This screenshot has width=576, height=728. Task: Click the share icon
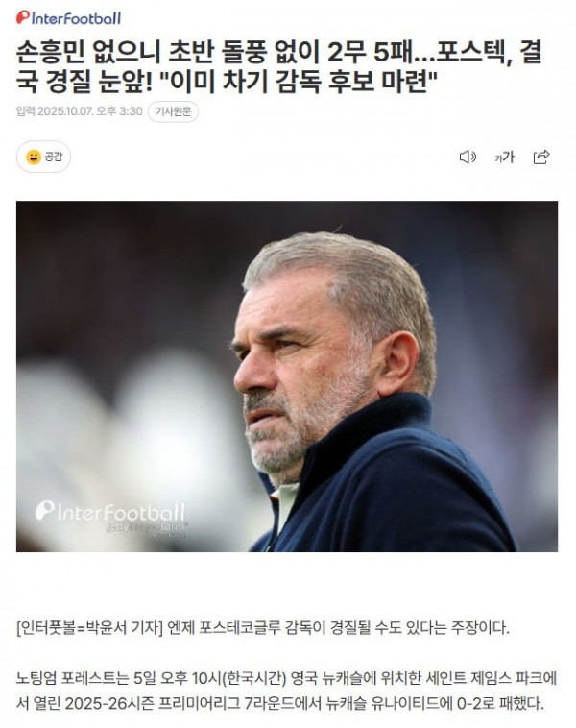point(541,158)
